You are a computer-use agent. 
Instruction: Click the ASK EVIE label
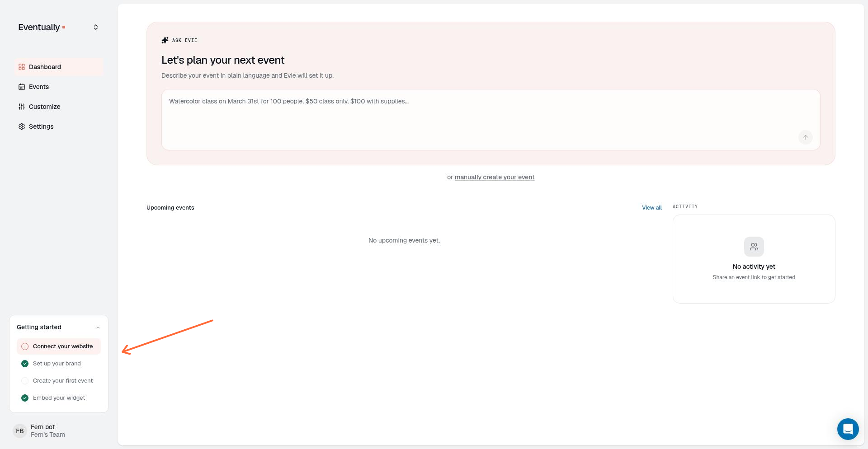pos(185,40)
